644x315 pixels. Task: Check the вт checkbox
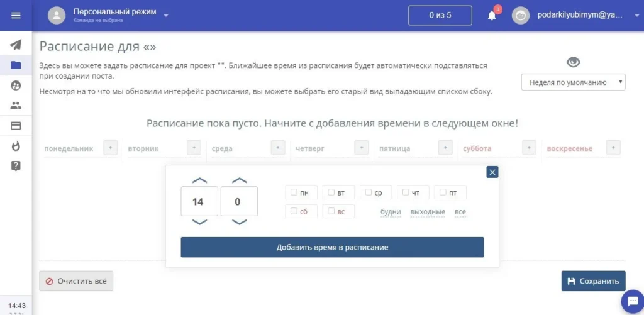[x=331, y=192]
